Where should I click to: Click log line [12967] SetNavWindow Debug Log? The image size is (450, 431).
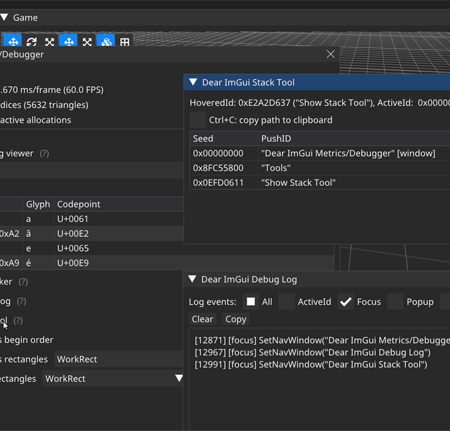312,352
